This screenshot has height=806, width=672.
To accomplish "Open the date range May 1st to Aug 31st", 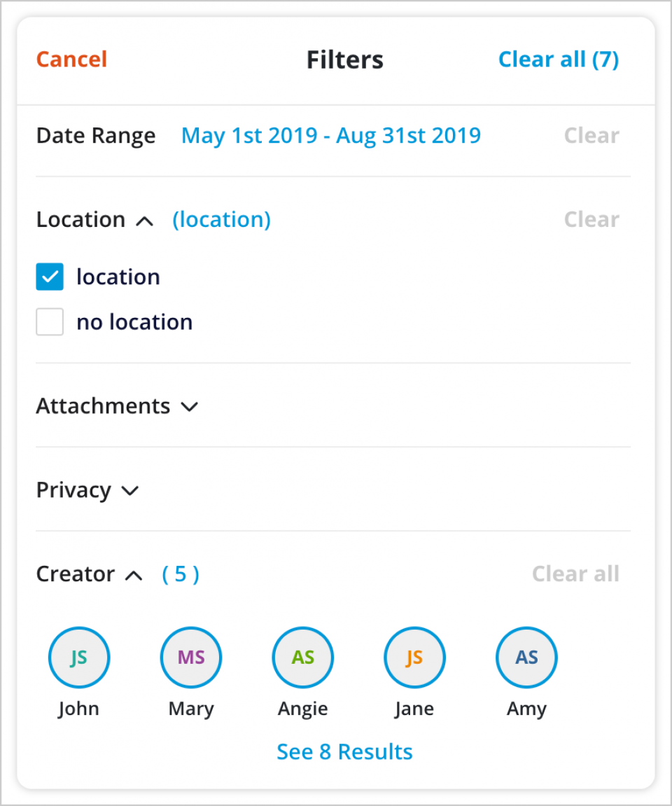I will pyautogui.click(x=330, y=135).
